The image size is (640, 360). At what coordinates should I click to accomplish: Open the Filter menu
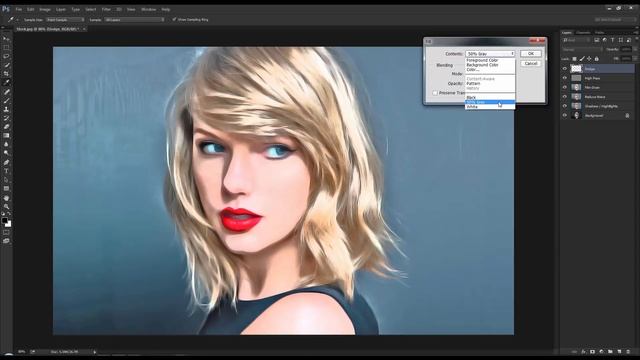(106, 9)
